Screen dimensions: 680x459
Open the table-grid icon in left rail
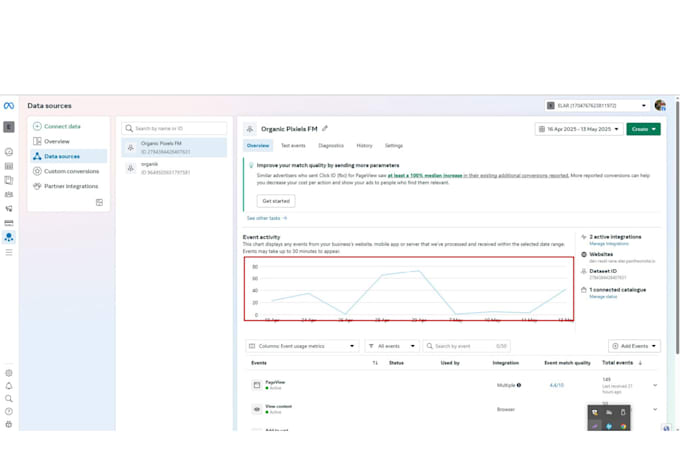[x=9, y=166]
